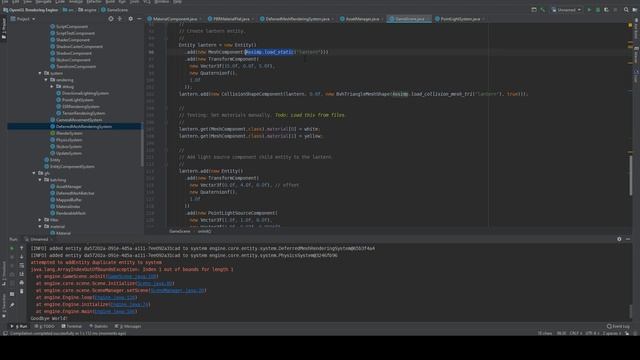Click the locate target icon in Project panel
Image resolution: width=640 pixels, height=360 pixels.
[111, 19]
